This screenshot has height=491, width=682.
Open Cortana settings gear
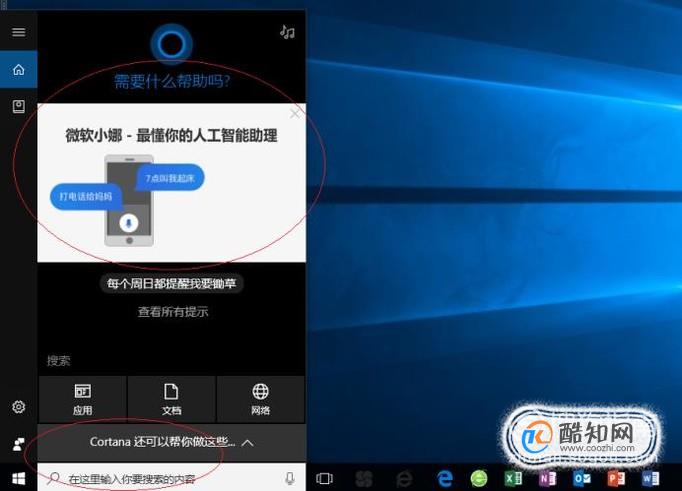[19, 407]
